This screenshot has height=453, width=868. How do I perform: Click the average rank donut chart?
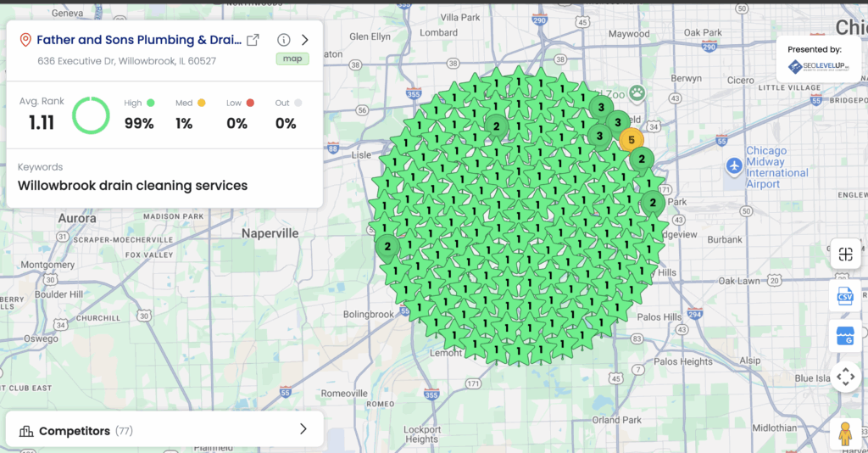point(91,115)
